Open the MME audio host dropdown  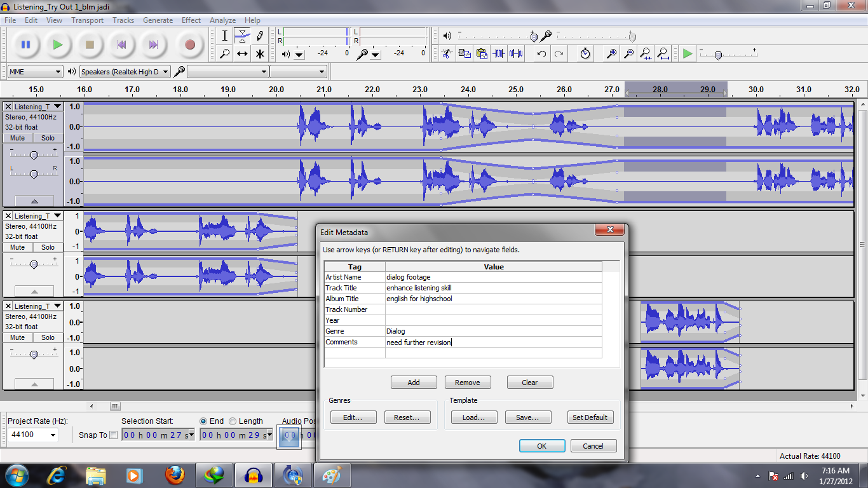point(36,72)
